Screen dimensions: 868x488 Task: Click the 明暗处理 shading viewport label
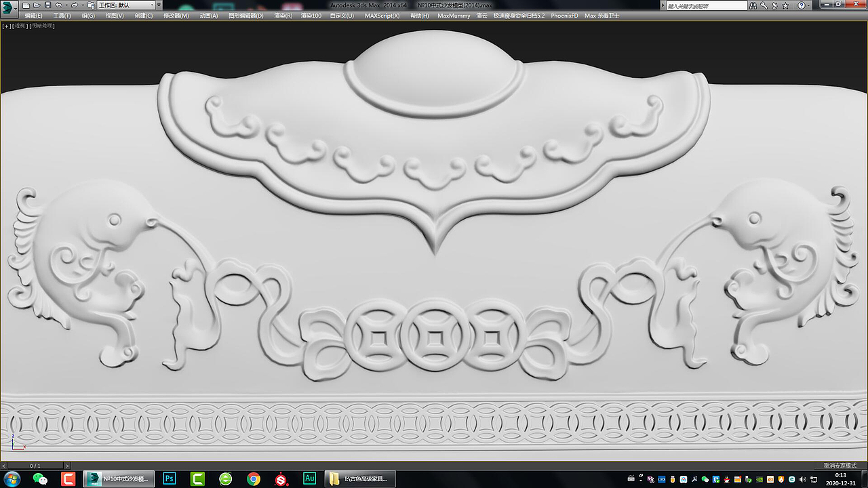[x=42, y=26]
